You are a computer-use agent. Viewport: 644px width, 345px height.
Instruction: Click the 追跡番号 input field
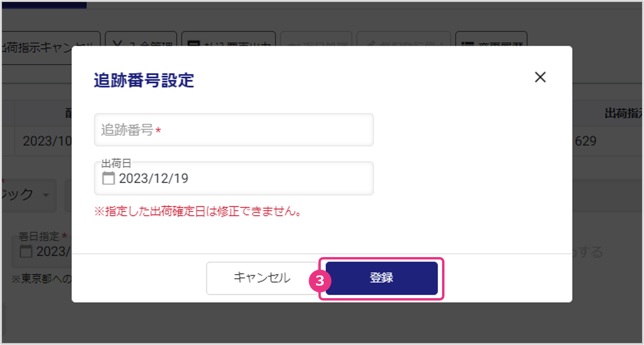(x=234, y=129)
